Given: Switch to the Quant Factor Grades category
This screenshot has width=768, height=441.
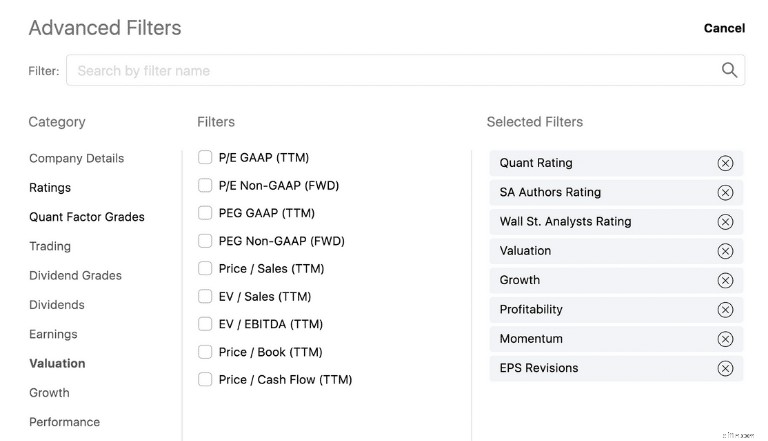Looking at the screenshot, I should tap(87, 217).
